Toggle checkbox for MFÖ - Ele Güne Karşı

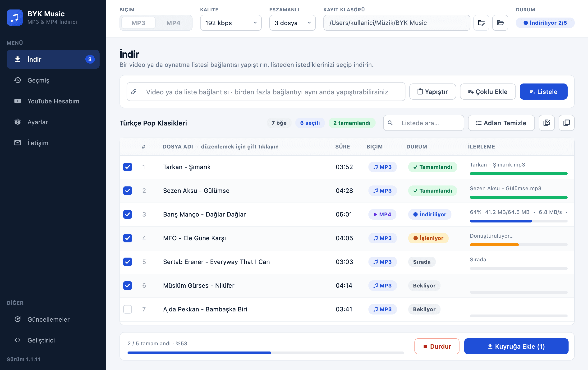[128, 238]
